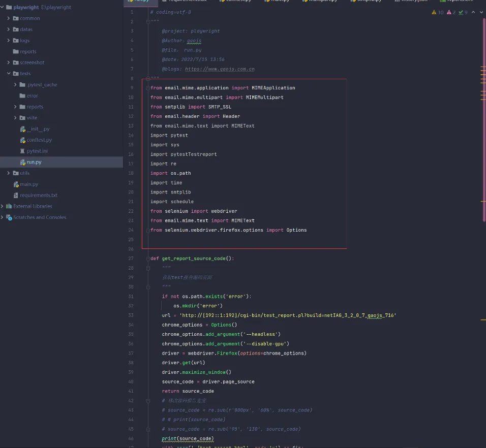Click the fold end marker at line 30
Viewport: 486px width, 448px height.
click(148, 287)
